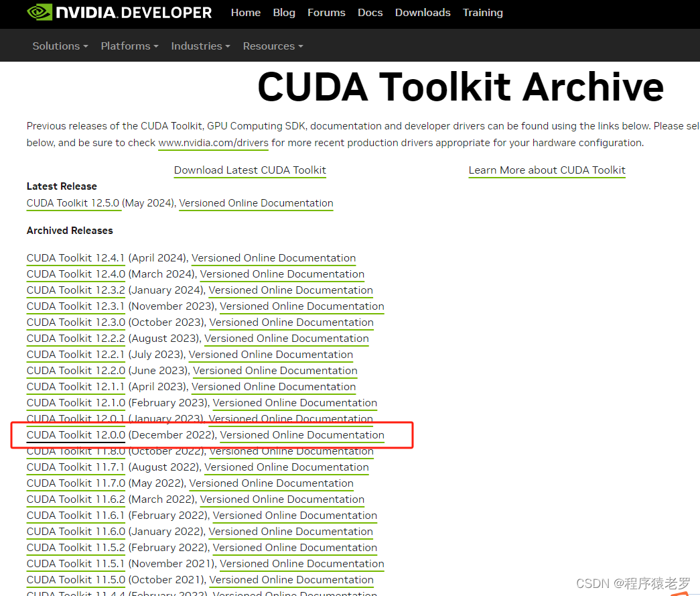The height and width of the screenshot is (596, 700).
Task: Open CUDA Toolkit 12.2.0 link
Action: click(76, 371)
